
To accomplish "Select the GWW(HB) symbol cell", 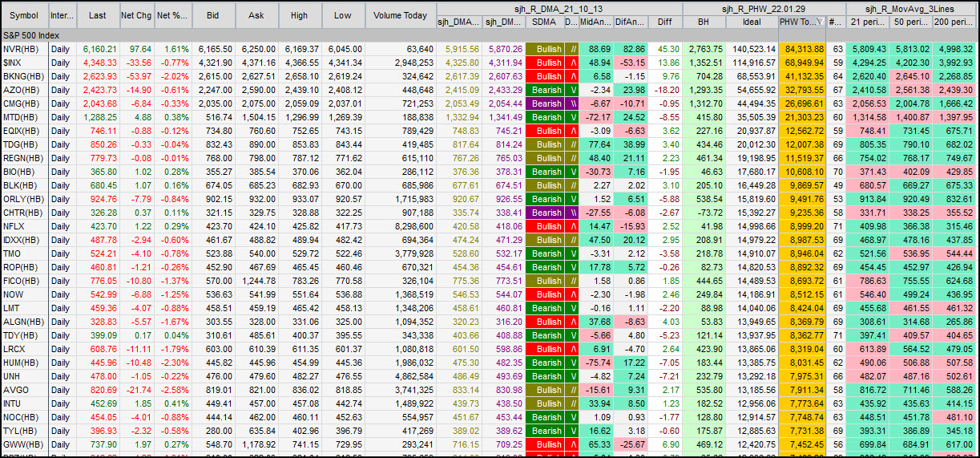I will click(23, 444).
